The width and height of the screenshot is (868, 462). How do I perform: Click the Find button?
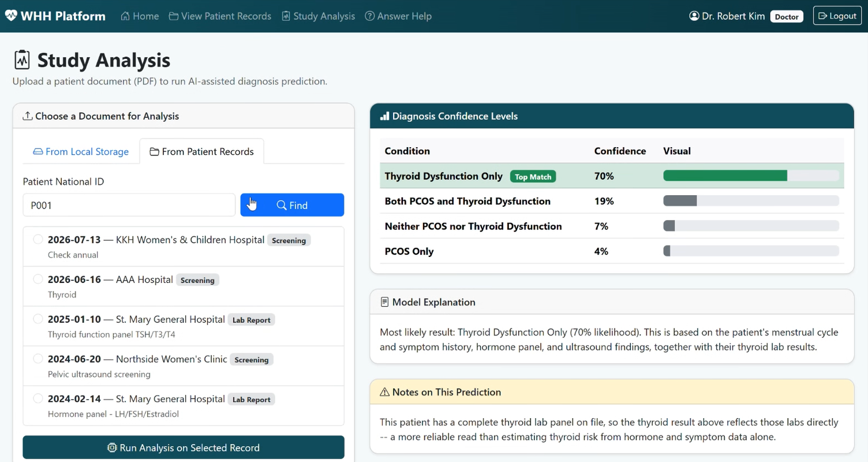[x=292, y=205]
